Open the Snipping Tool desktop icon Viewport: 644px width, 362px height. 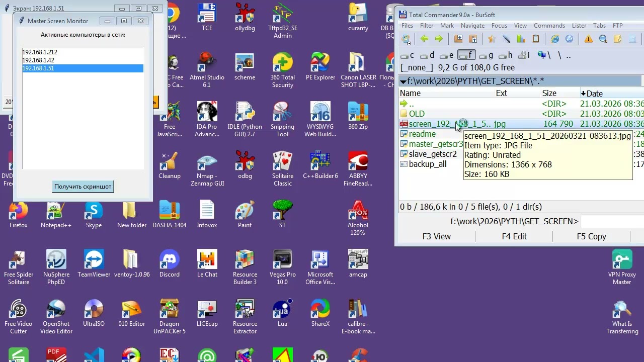point(283,120)
